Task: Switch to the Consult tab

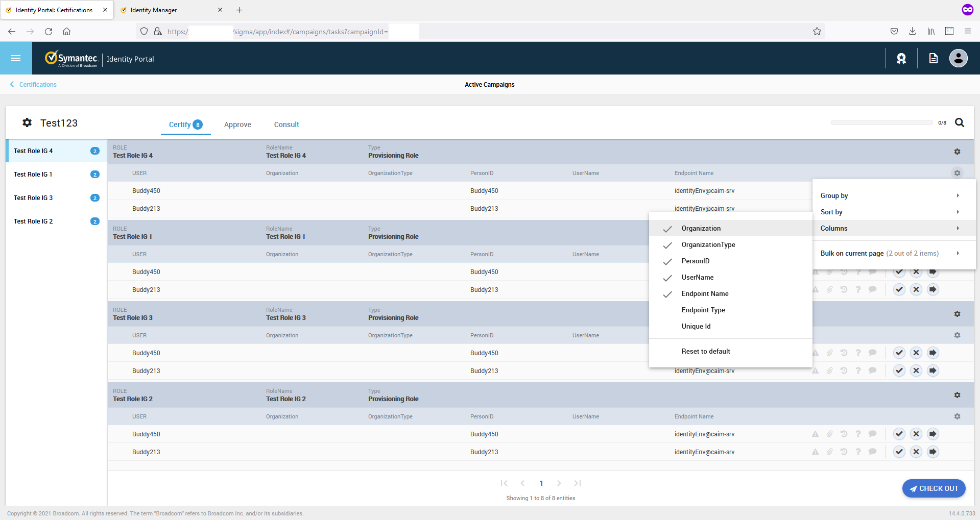Action: [x=286, y=125]
